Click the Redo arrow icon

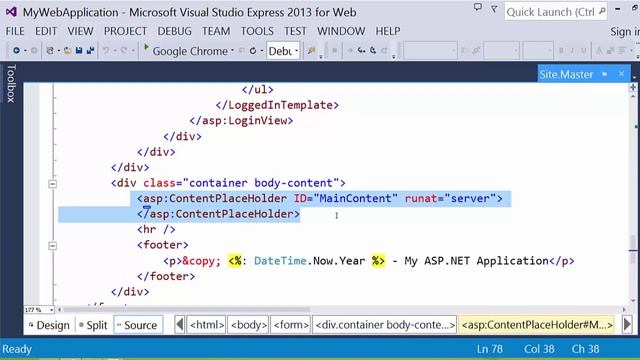pos(124,51)
